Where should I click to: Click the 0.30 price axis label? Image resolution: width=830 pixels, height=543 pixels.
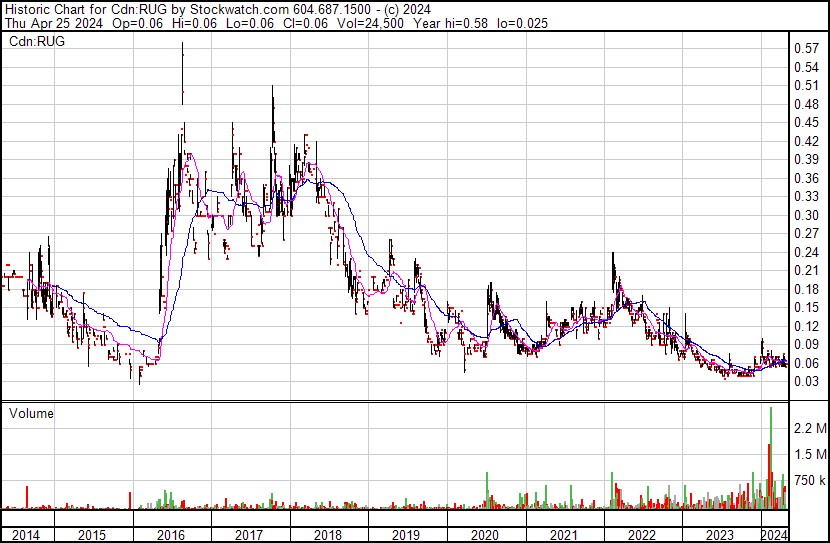[807, 215]
